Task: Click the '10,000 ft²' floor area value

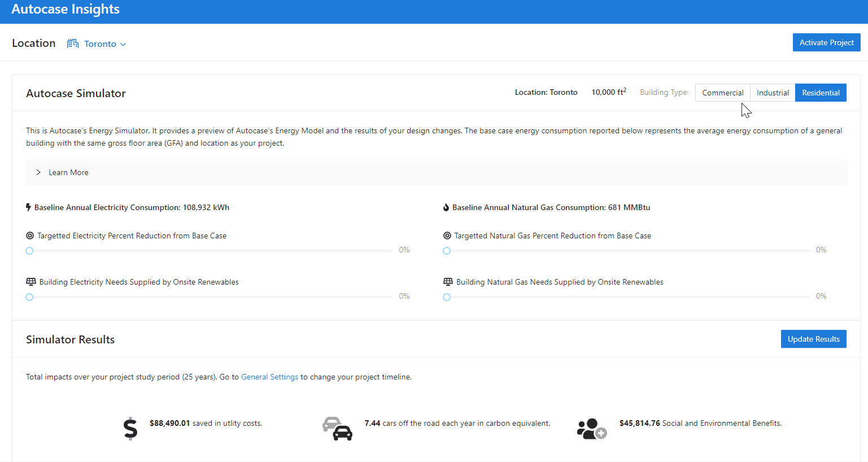Action: coord(609,92)
